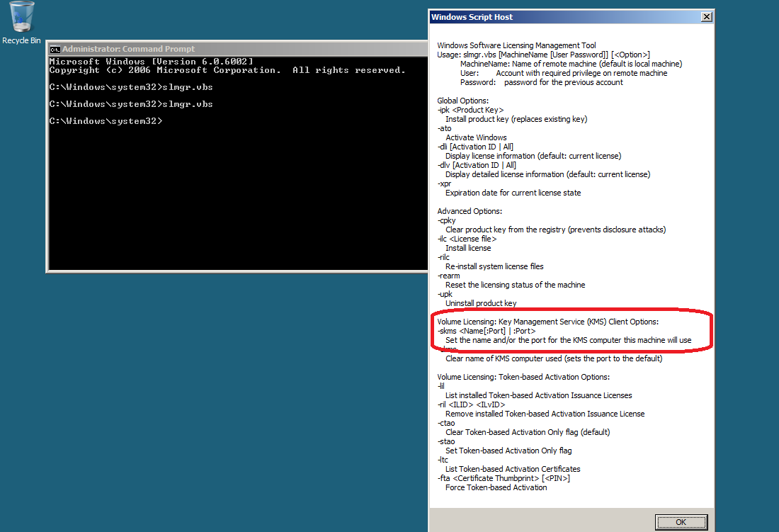779x532 pixels.
Task: Click the 'Uninstall product key' description
Action: (481, 303)
